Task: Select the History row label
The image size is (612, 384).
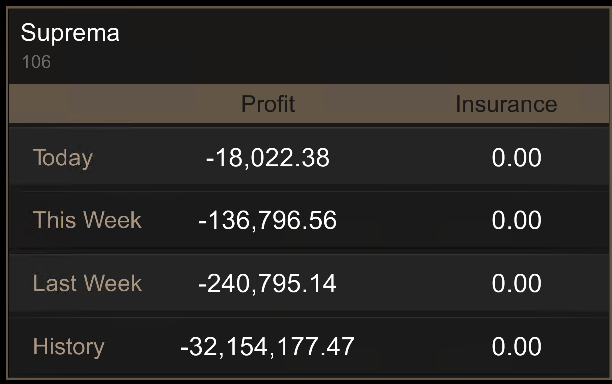Action: [x=69, y=347]
